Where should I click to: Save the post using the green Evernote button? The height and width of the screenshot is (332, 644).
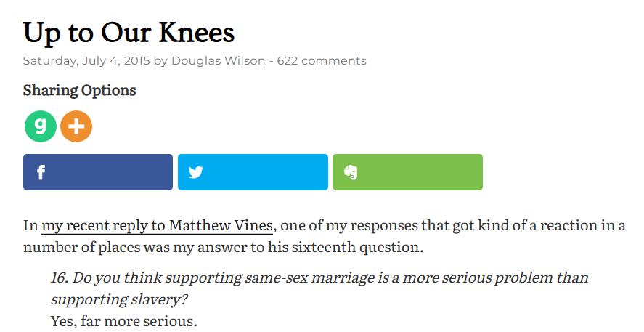407,172
